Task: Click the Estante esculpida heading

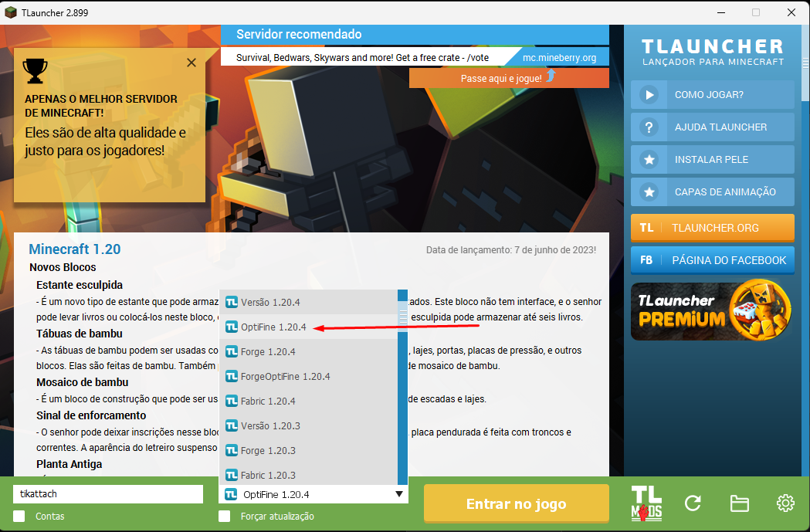Action: [x=80, y=285]
